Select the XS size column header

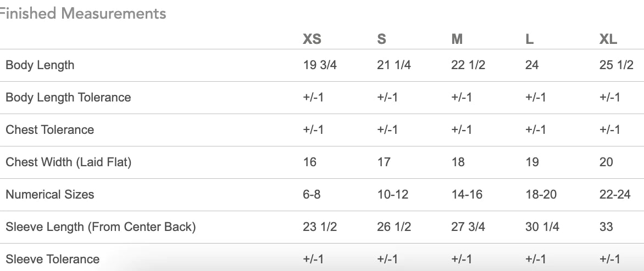[312, 39]
